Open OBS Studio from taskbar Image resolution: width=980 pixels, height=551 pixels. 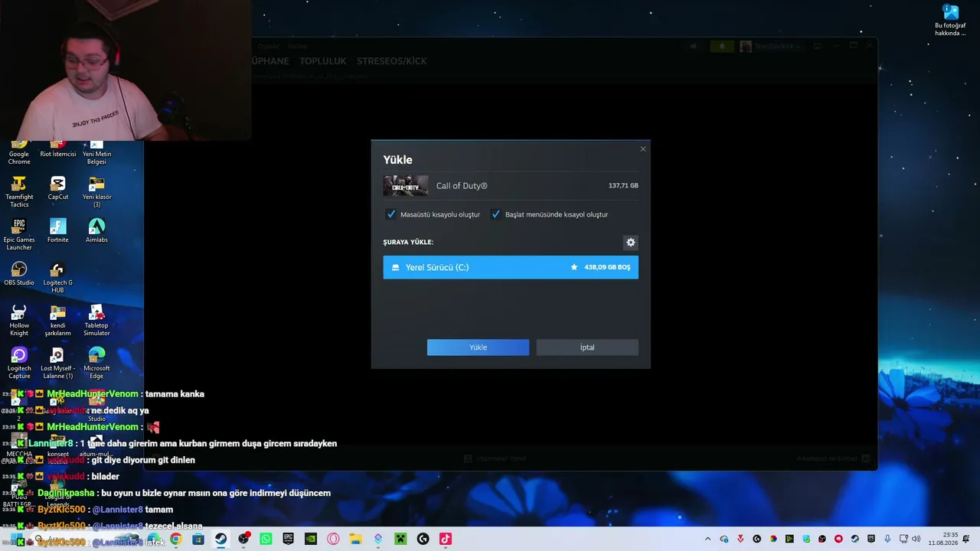pyautogui.click(x=243, y=540)
